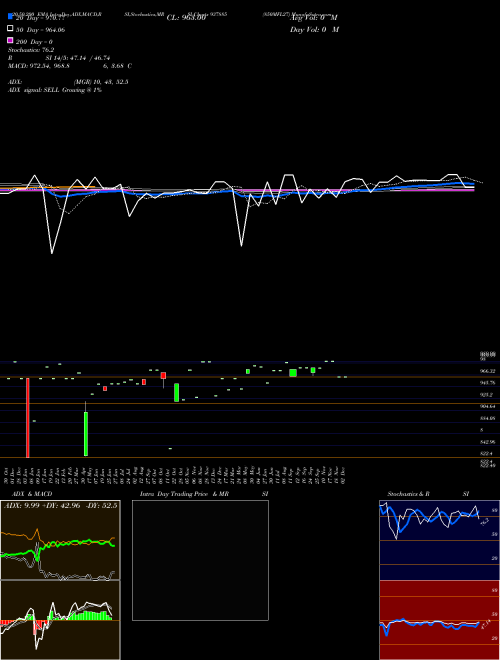Click the 'Stochastics: 76.2' readout
The width and height of the screenshot is (500, 660).
31,50
